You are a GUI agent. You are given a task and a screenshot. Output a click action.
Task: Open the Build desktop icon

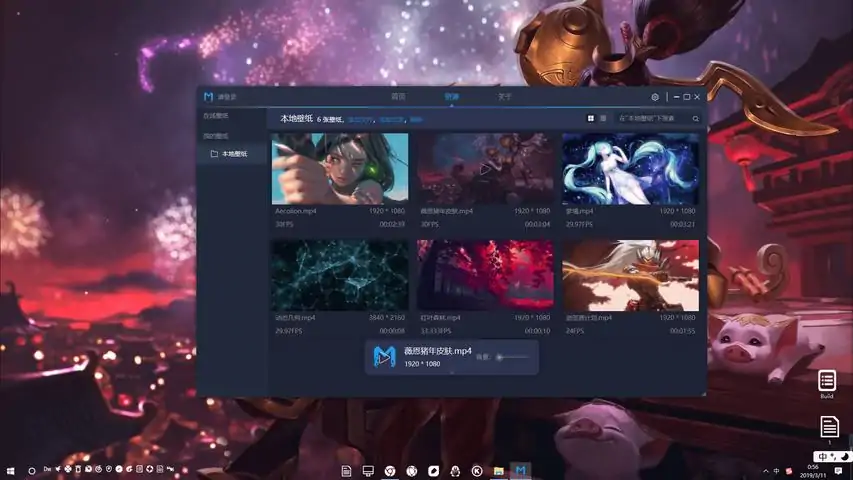pyautogui.click(x=827, y=384)
